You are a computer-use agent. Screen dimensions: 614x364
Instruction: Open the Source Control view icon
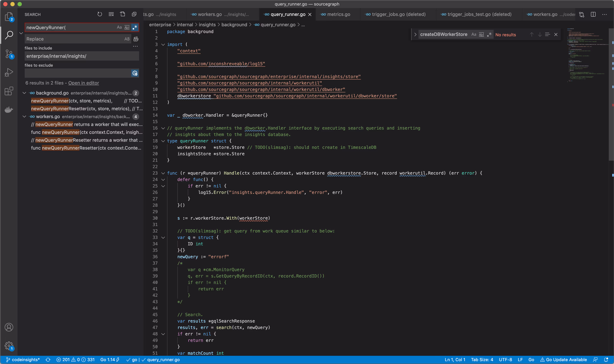click(x=9, y=54)
